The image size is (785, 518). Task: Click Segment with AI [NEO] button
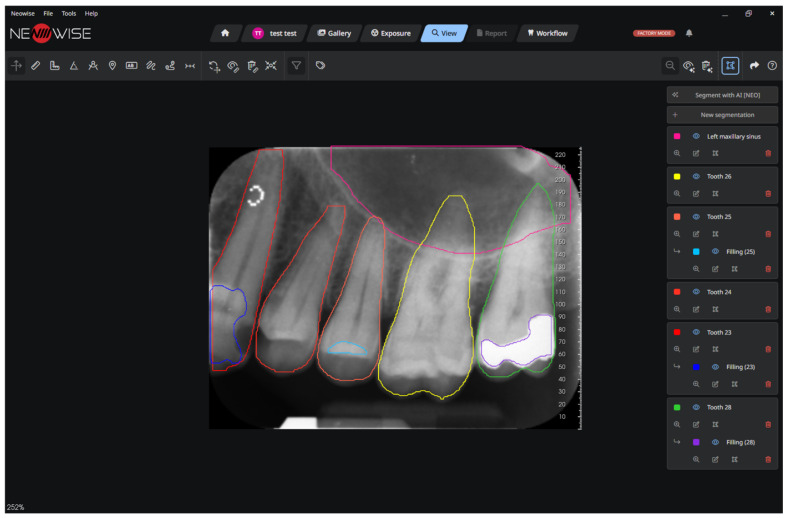(722, 95)
